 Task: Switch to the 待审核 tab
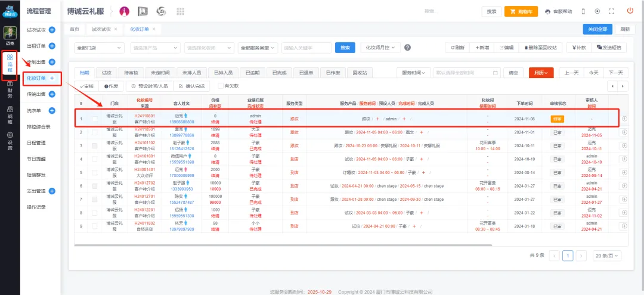pyautogui.click(x=131, y=73)
